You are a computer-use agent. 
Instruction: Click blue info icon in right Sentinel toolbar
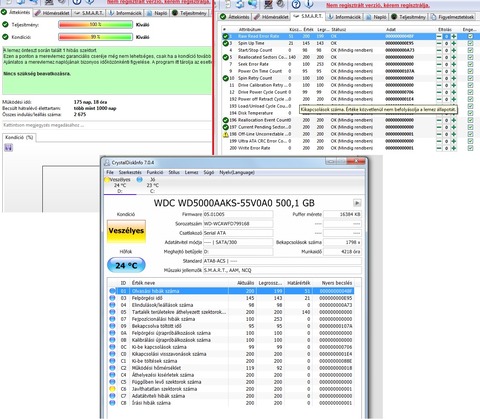pyautogui.click(x=309, y=4)
